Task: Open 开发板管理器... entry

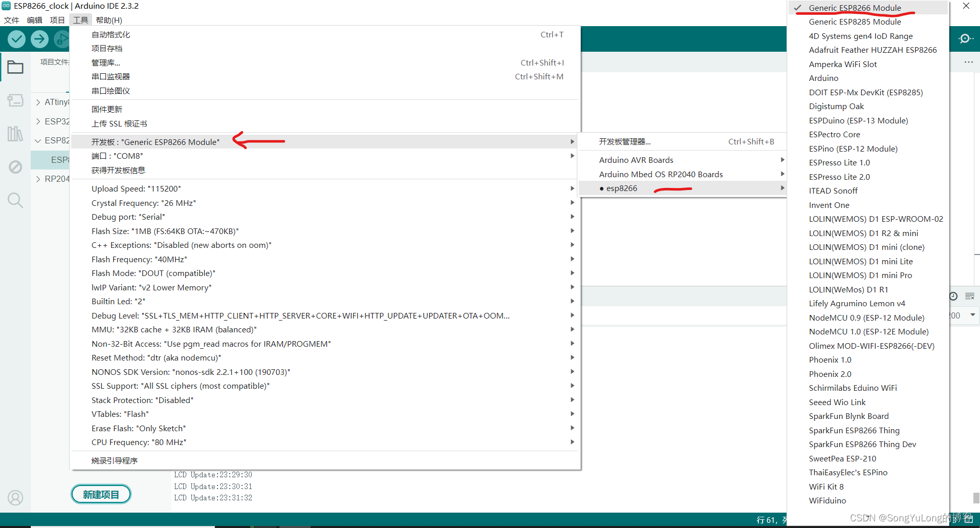Action: pyautogui.click(x=682, y=142)
